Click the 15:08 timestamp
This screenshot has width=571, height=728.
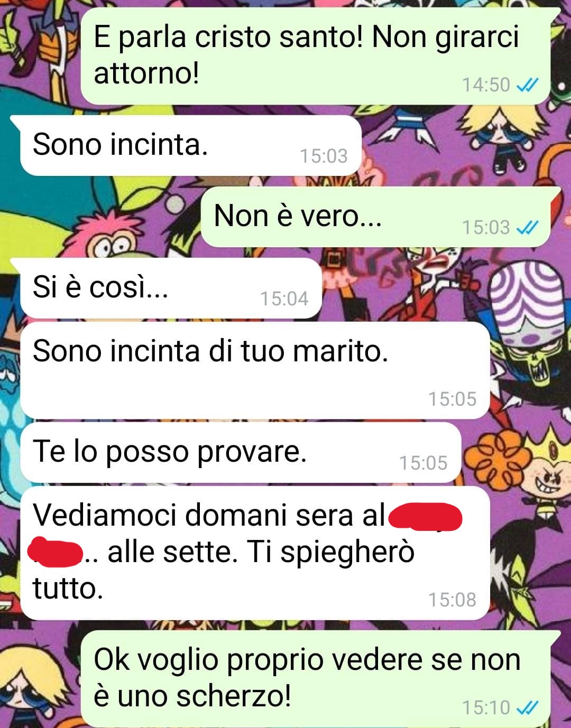(x=452, y=600)
